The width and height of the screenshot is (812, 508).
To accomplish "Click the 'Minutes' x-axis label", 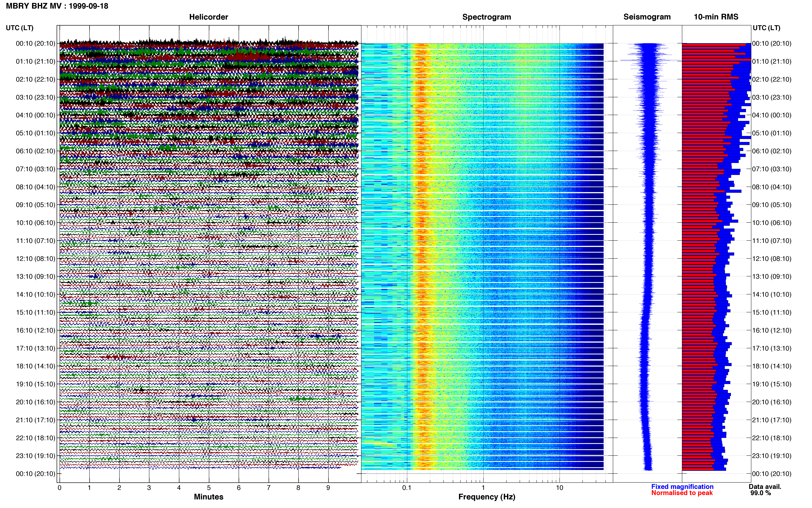I will 209,497.
